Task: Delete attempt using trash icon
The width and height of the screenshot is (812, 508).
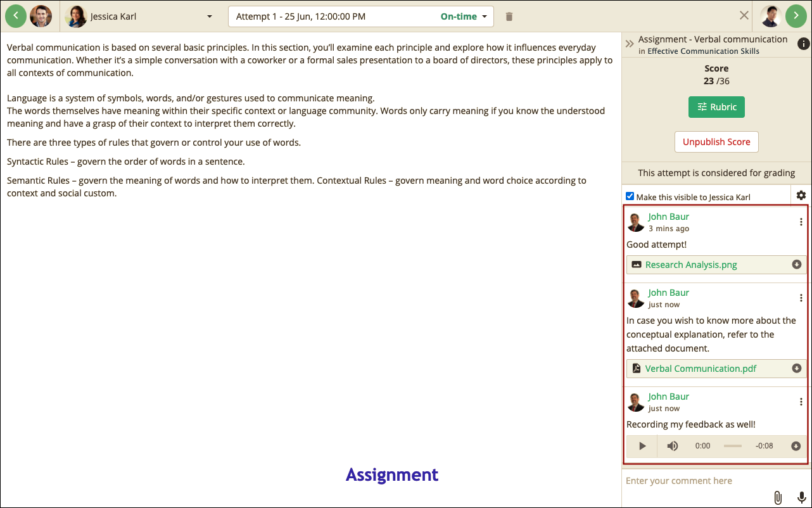Action: point(509,16)
